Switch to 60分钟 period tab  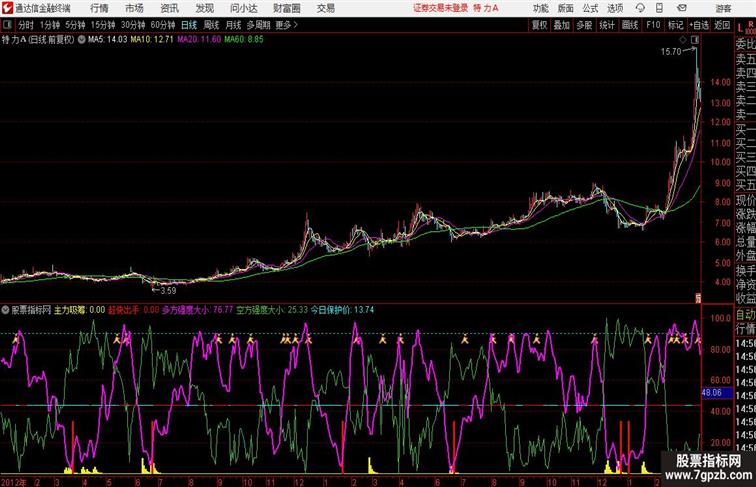tap(163, 25)
